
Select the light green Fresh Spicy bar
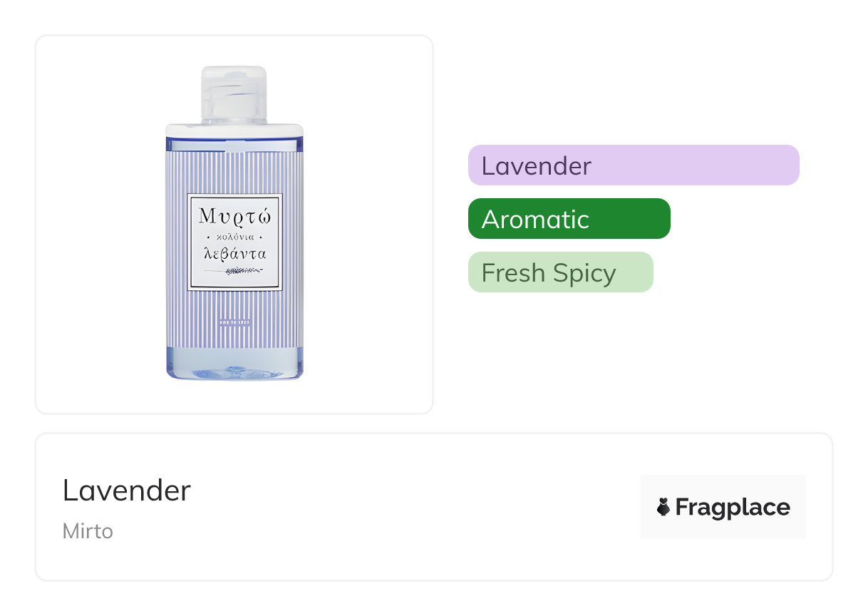(x=560, y=272)
